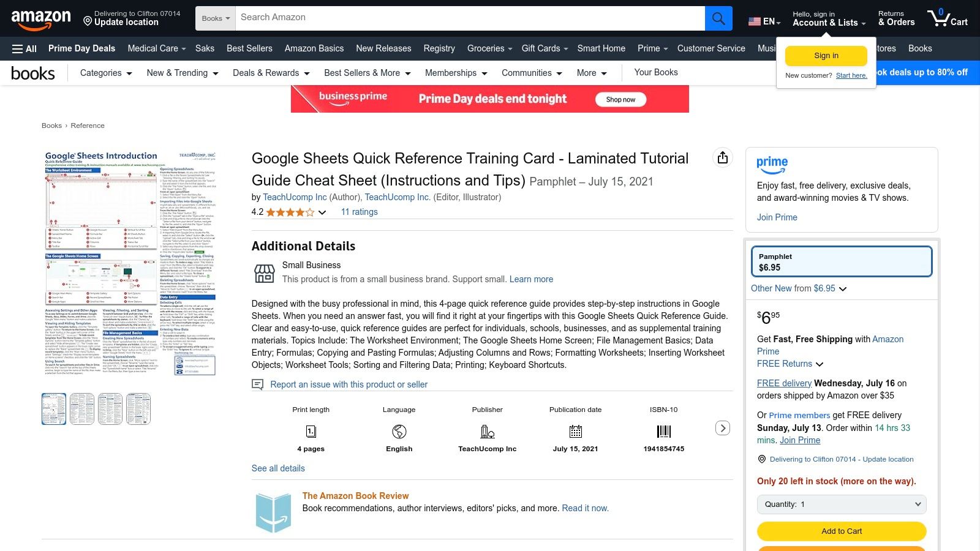Expand Other New from $6.95
Viewport: 980px width, 551px height.
799,288
